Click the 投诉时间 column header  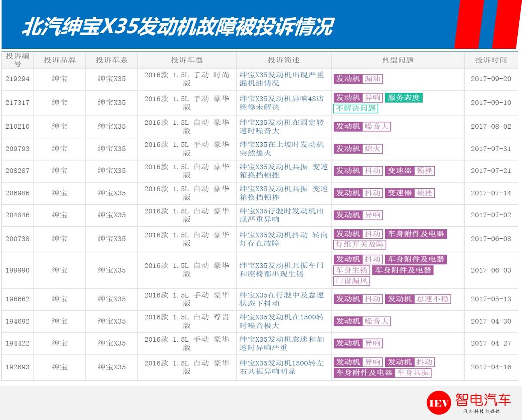(x=491, y=60)
